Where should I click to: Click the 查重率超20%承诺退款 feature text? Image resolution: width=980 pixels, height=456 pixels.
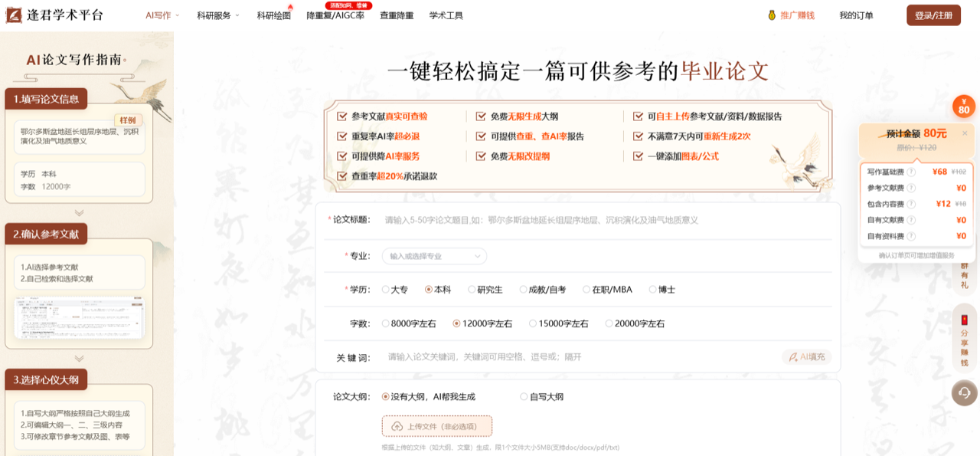tap(394, 176)
